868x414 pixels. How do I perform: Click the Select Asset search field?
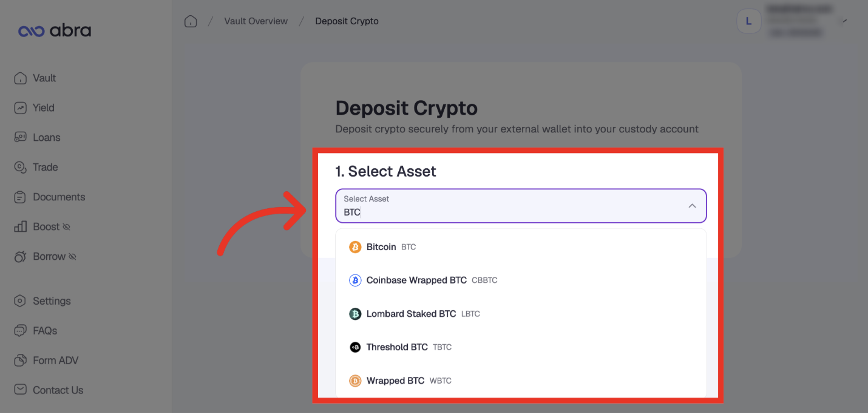pos(521,206)
